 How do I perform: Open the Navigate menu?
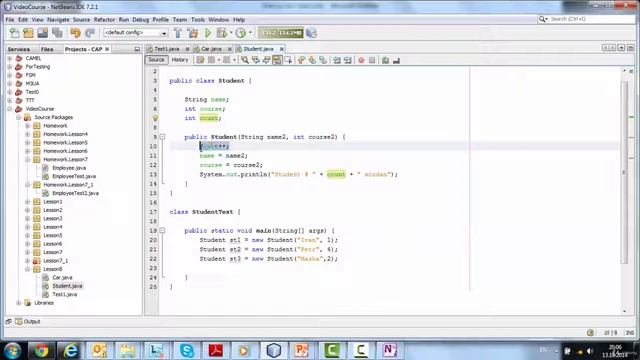pos(58,20)
